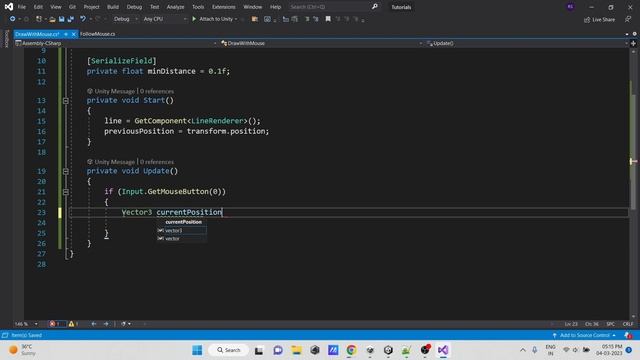Open the Debug configuration dropdown
640x360 pixels.
125,19
